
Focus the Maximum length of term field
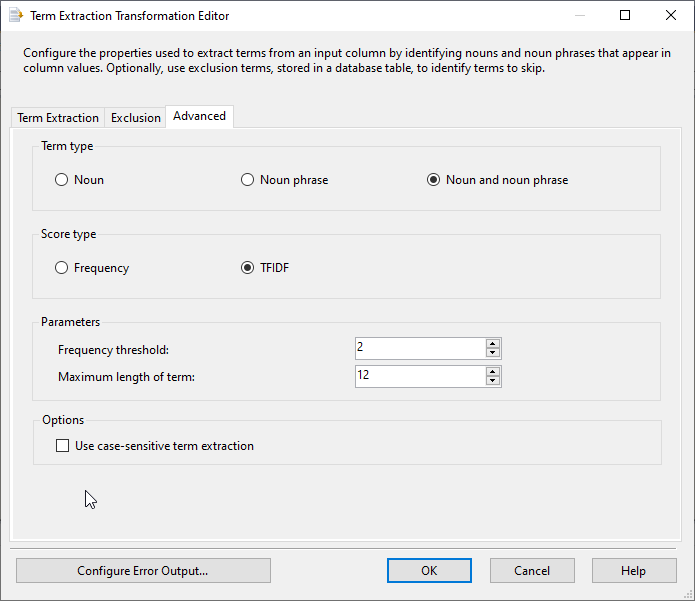coord(420,376)
